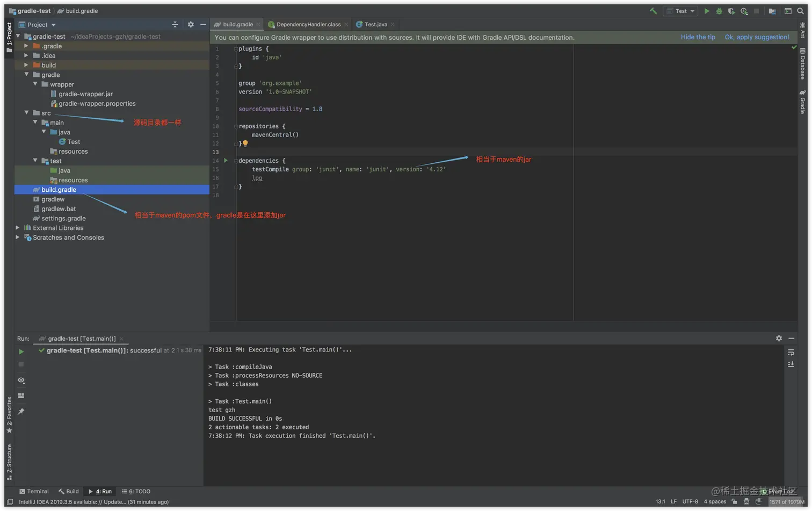Open the Run panel gear settings
Image resolution: width=812 pixels, height=511 pixels.
tap(779, 339)
